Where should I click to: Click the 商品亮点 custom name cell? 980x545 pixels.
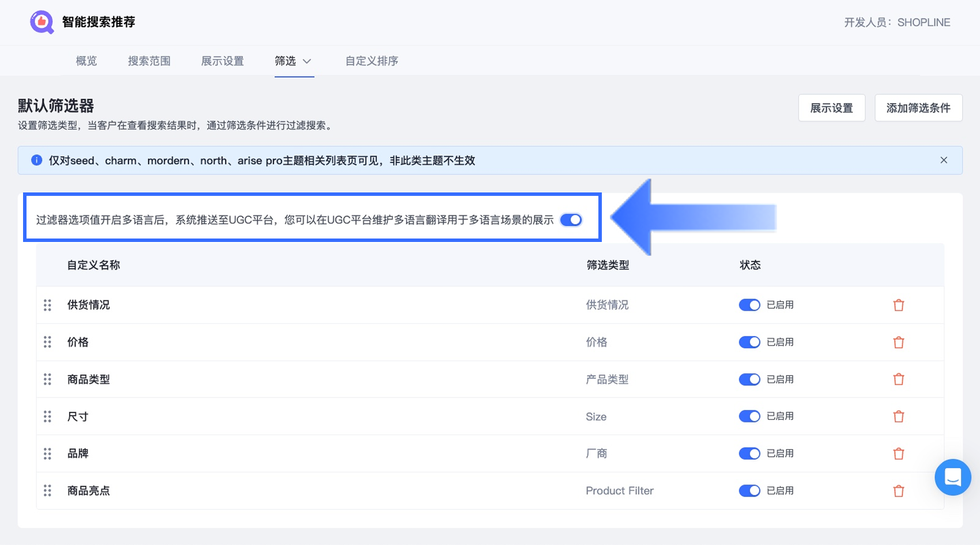pyautogui.click(x=88, y=491)
